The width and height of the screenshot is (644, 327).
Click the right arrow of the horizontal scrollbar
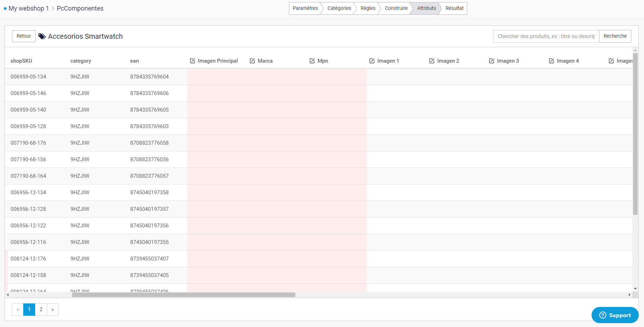pos(630,295)
